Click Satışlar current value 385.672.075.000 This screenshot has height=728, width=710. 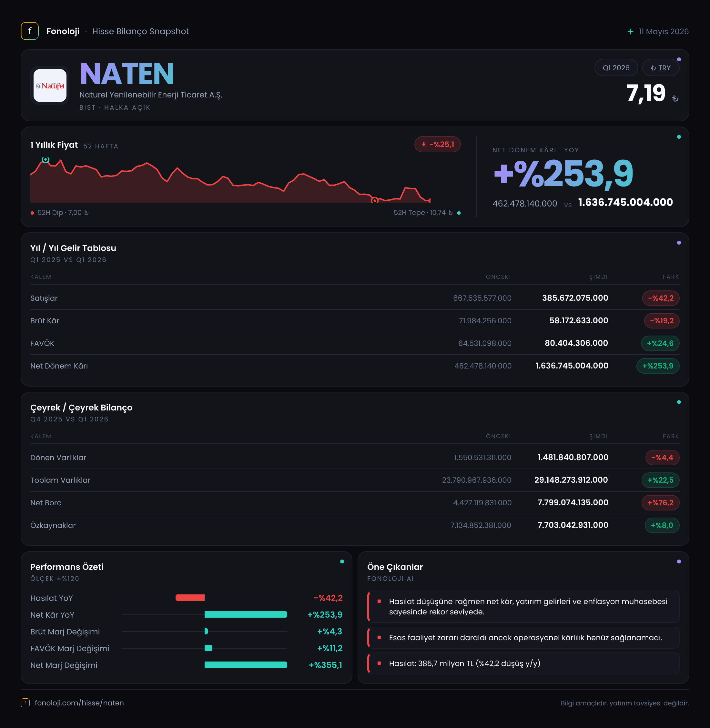(x=575, y=298)
